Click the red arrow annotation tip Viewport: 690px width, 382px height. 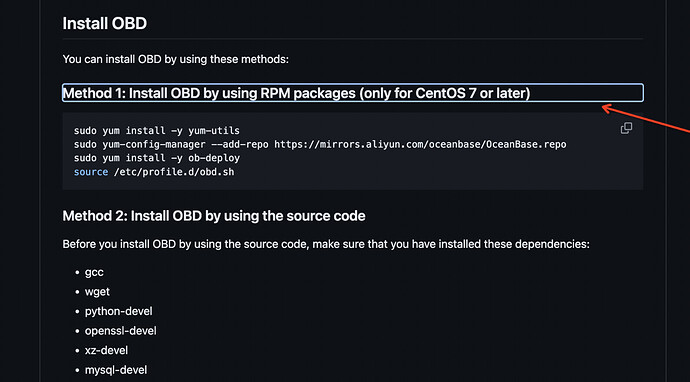pos(604,106)
